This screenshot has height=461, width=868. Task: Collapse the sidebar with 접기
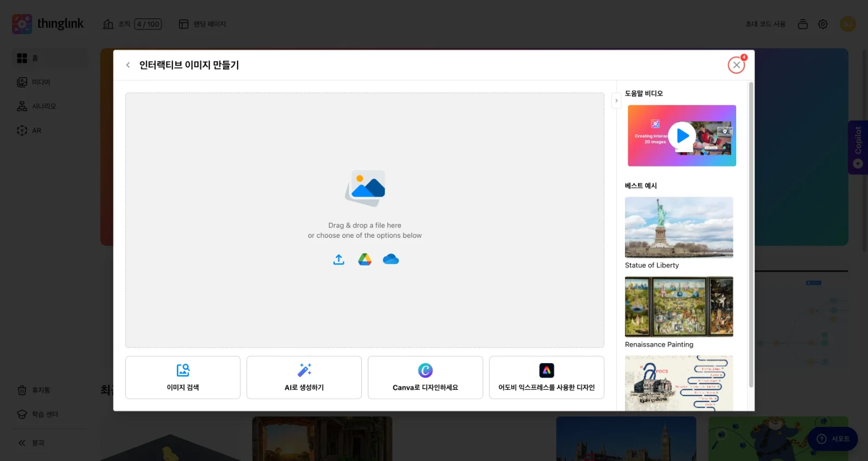31,443
